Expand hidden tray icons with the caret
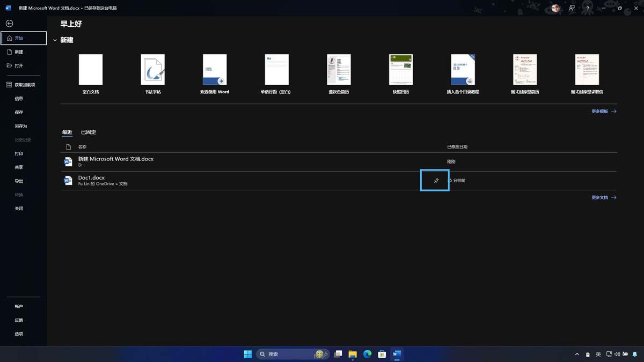Viewport: 644px width, 362px height. [x=576, y=354]
